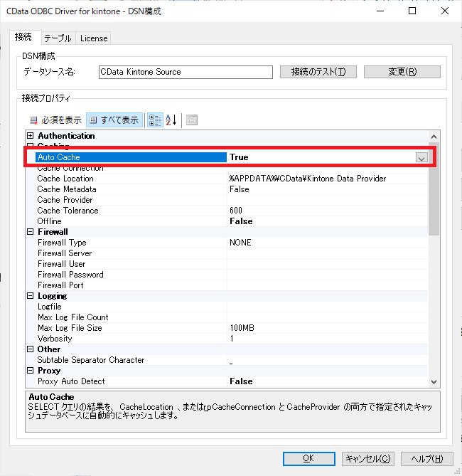This screenshot has height=476, width=462.
Task: Click the property grid scrollbar thumb
Action: [x=434, y=189]
